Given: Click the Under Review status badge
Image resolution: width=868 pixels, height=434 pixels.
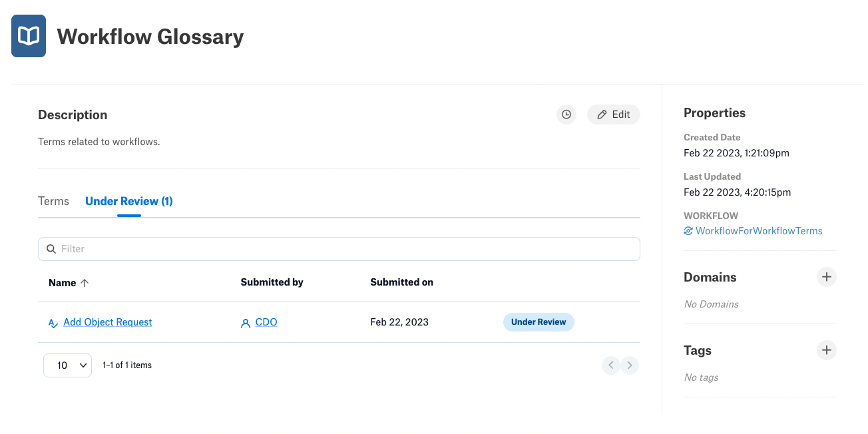Looking at the screenshot, I should [x=539, y=322].
